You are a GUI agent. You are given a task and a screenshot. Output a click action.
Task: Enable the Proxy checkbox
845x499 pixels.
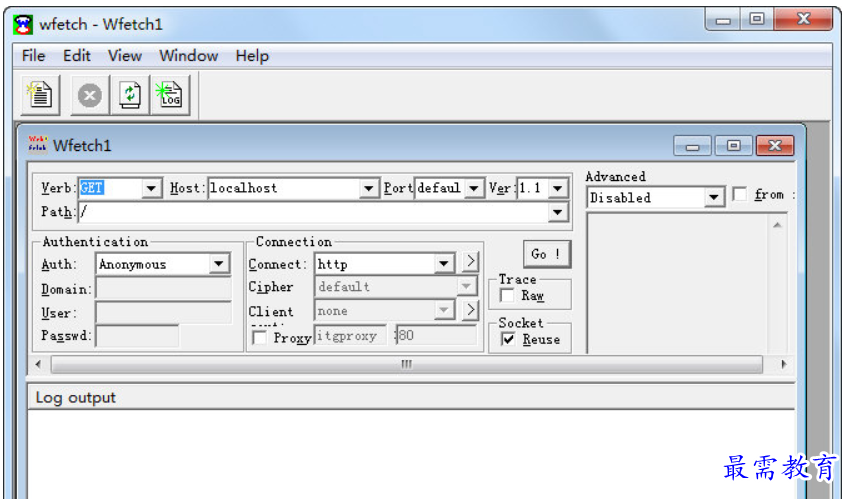click(259, 338)
